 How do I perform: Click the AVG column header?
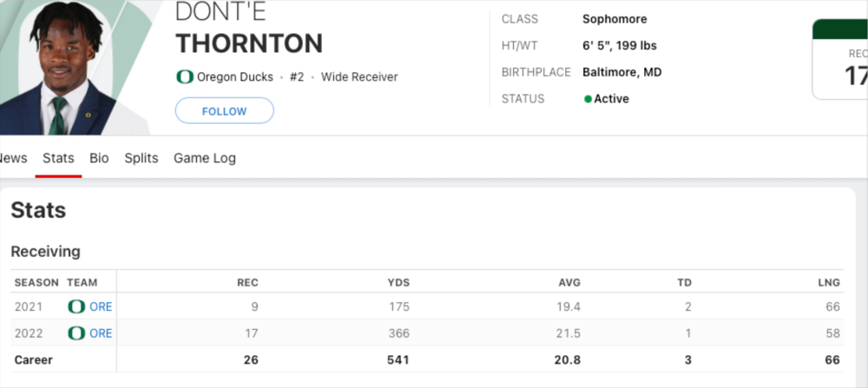(569, 282)
